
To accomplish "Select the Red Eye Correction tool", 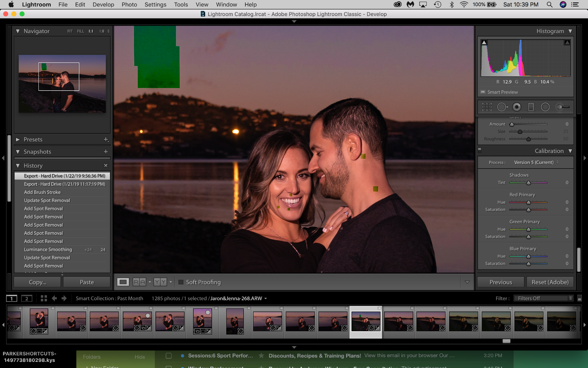I will tap(517, 107).
